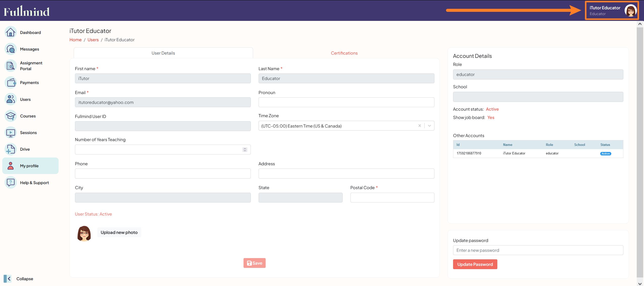Select the Courses graduation cap icon
Image resolution: width=644 pixels, height=286 pixels.
(10, 116)
